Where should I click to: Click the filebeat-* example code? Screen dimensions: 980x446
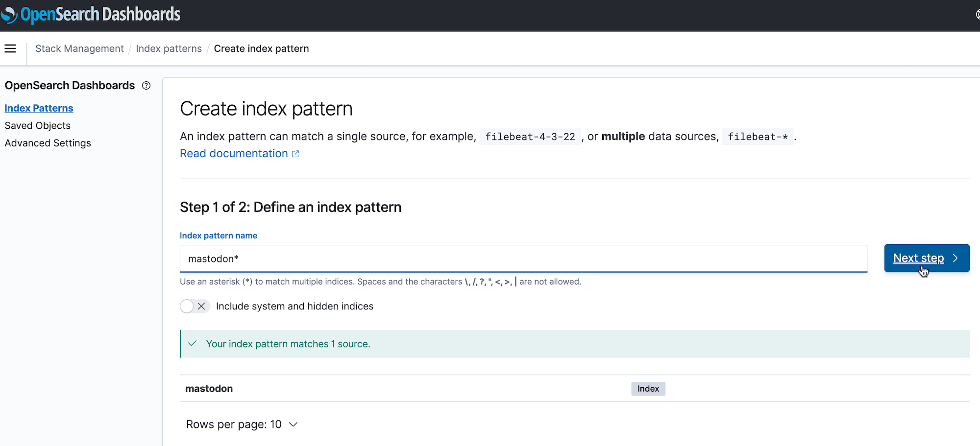758,137
